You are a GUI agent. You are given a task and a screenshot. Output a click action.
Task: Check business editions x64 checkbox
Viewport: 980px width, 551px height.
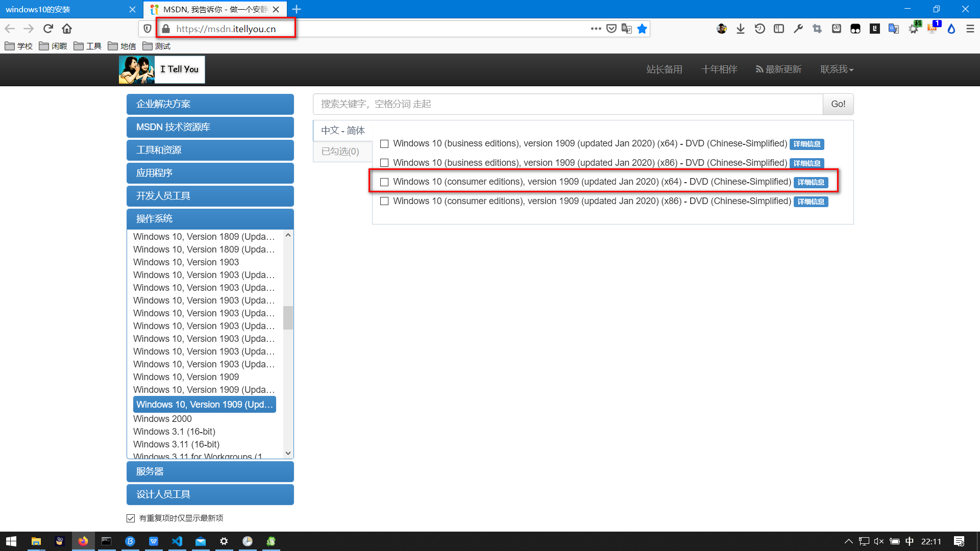384,144
